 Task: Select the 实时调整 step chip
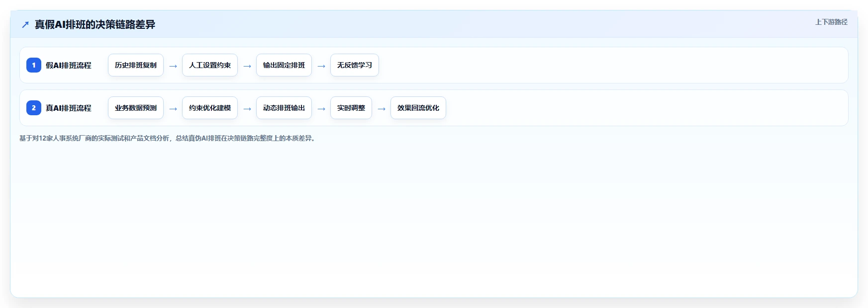(x=351, y=108)
